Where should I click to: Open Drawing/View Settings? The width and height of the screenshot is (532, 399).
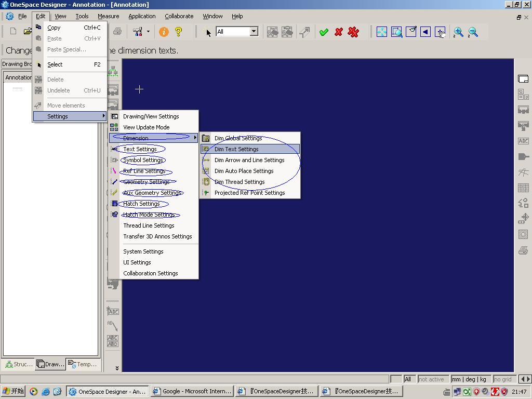pyautogui.click(x=154, y=116)
